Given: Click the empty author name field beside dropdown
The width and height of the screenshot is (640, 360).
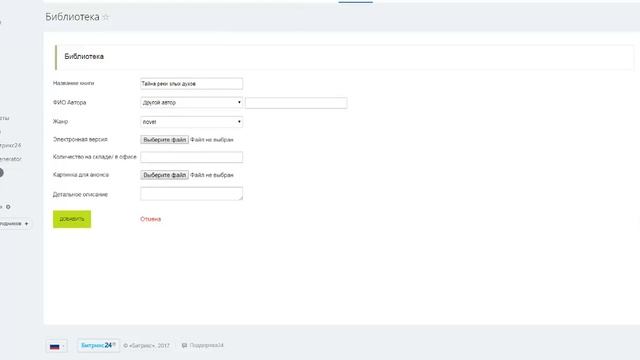Looking at the screenshot, I should [296, 103].
